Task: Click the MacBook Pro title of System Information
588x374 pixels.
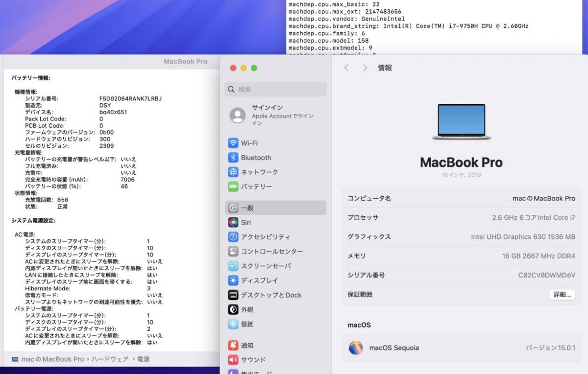Action: click(x=185, y=62)
